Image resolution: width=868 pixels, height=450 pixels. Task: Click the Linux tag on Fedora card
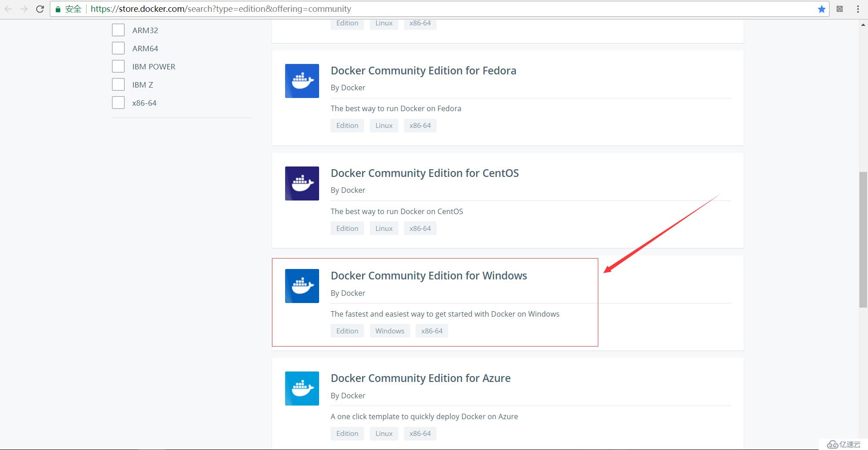click(384, 126)
